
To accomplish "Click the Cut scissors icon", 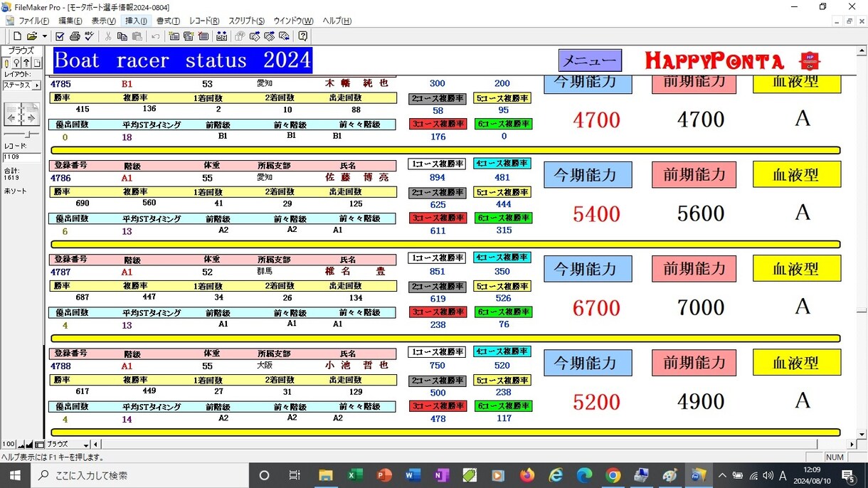I will click(x=108, y=36).
